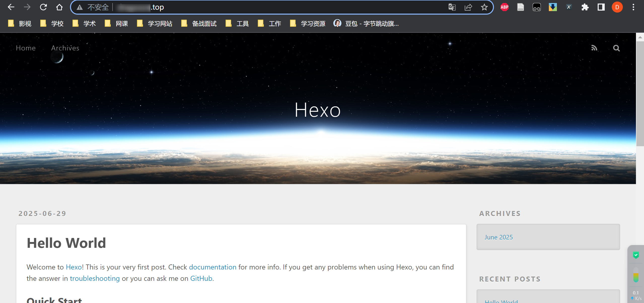This screenshot has width=644, height=303.
Task: Open the Tampermonkey extension icon
Action: (537, 7)
